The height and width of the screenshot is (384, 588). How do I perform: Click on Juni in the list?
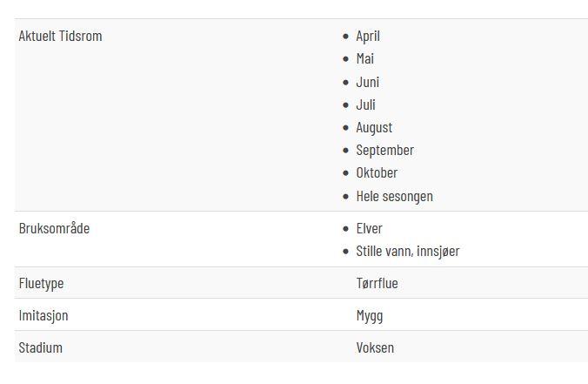click(x=367, y=82)
